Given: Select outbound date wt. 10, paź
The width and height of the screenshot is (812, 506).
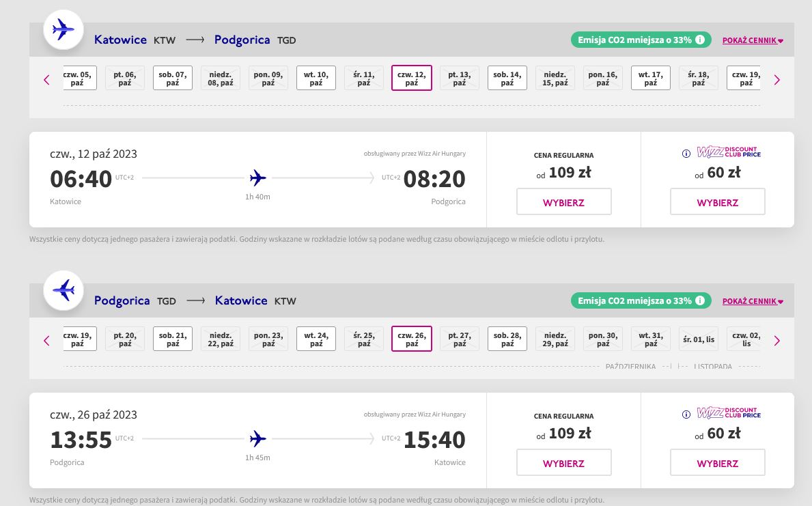Looking at the screenshot, I should coord(316,79).
